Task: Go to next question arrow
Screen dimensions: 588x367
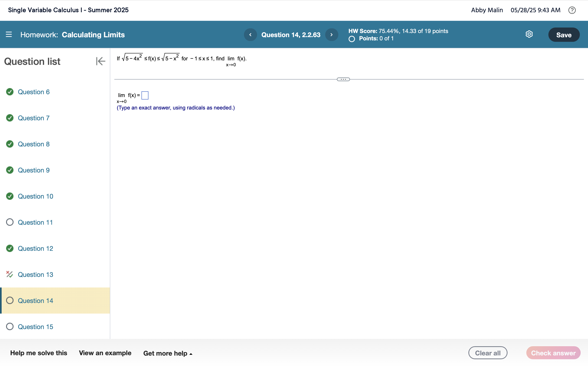Action: 331,35
